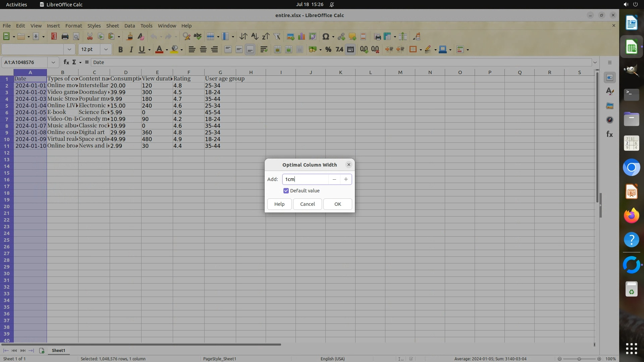The height and width of the screenshot is (362, 644).
Task: Open the sidebar Navigator compass icon
Action: pos(609,120)
